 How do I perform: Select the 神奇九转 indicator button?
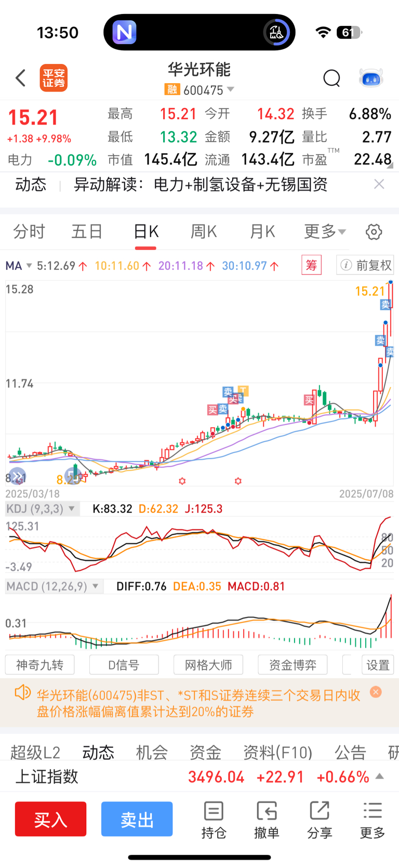pos(40,665)
